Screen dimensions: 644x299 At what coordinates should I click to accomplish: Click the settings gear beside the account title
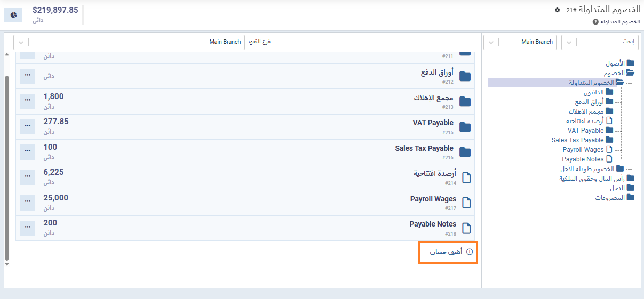click(558, 10)
